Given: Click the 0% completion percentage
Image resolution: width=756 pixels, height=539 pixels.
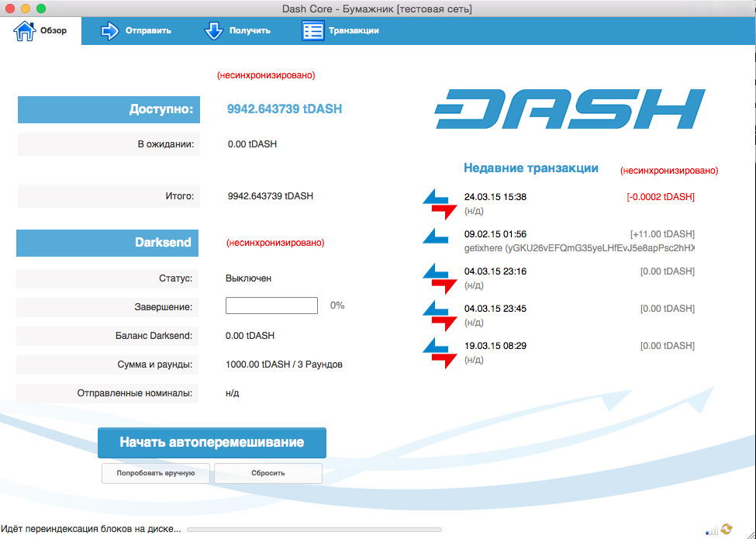Looking at the screenshot, I should click(x=337, y=306).
